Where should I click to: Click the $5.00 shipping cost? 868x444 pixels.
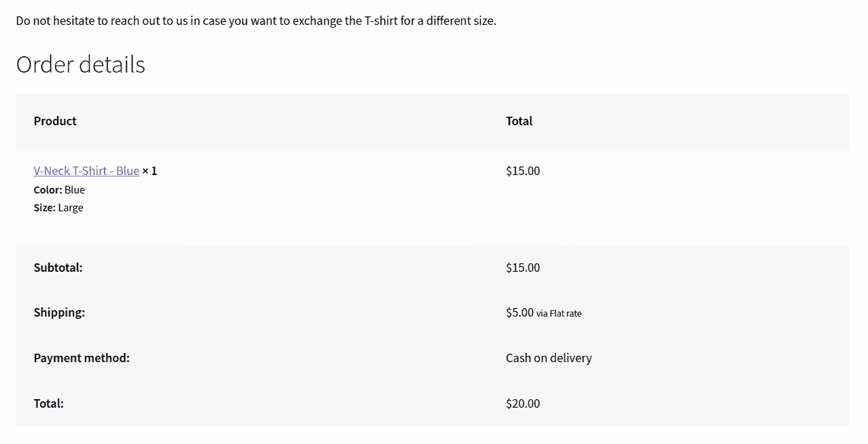pyautogui.click(x=519, y=312)
